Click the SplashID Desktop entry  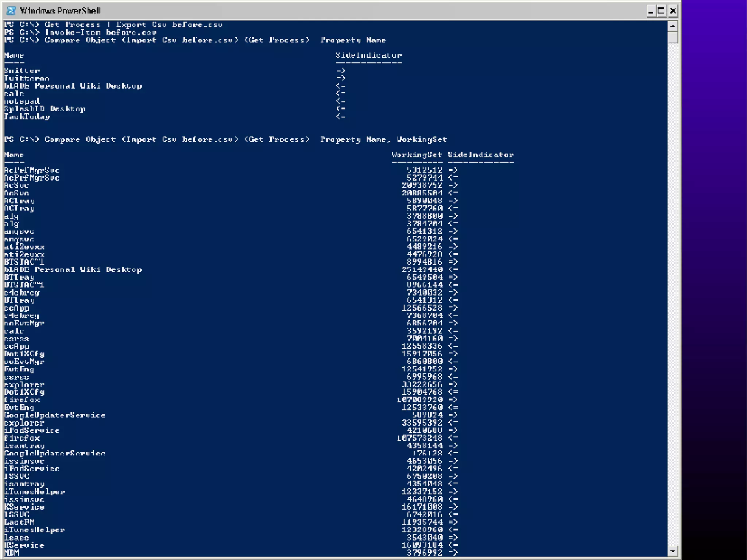pyautogui.click(x=44, y=109)
